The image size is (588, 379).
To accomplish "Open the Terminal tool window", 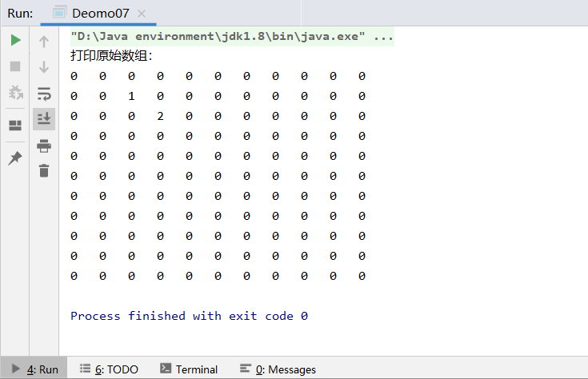I will [x=189, y=369].
